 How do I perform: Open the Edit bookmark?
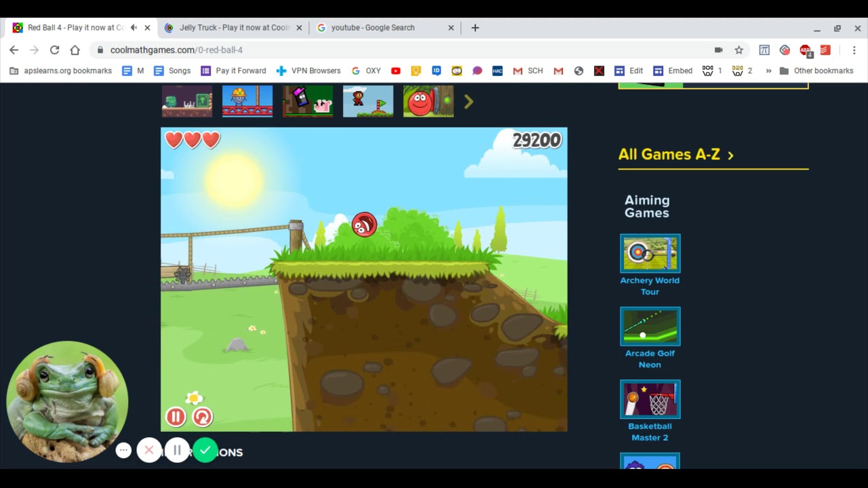pos(629,70)
